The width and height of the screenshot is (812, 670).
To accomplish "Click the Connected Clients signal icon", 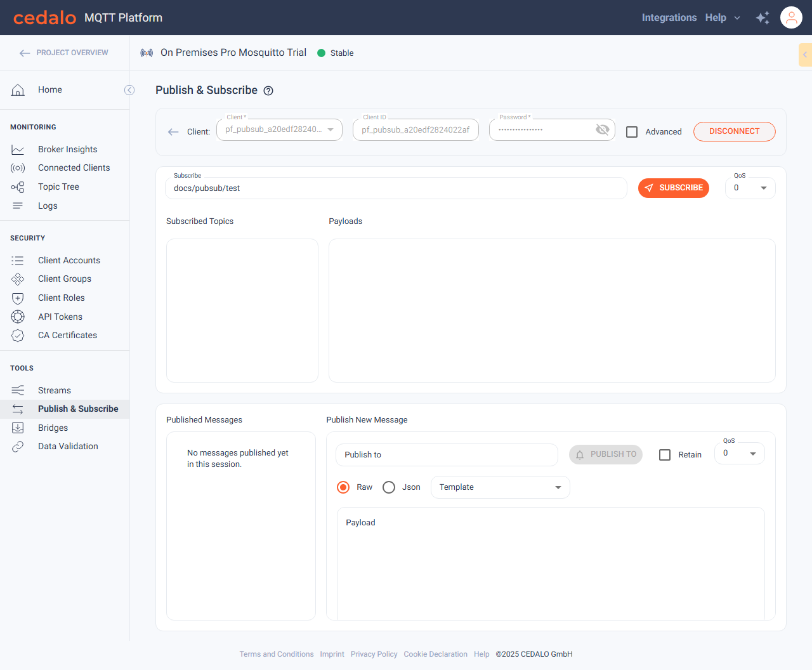I will [x=18, y=168].
